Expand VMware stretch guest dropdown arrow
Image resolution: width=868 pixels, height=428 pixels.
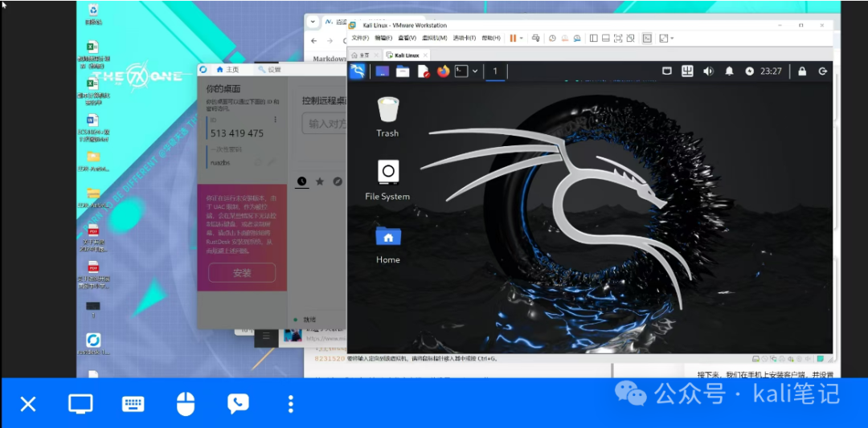pyautogui.click(x=672, y=39)
